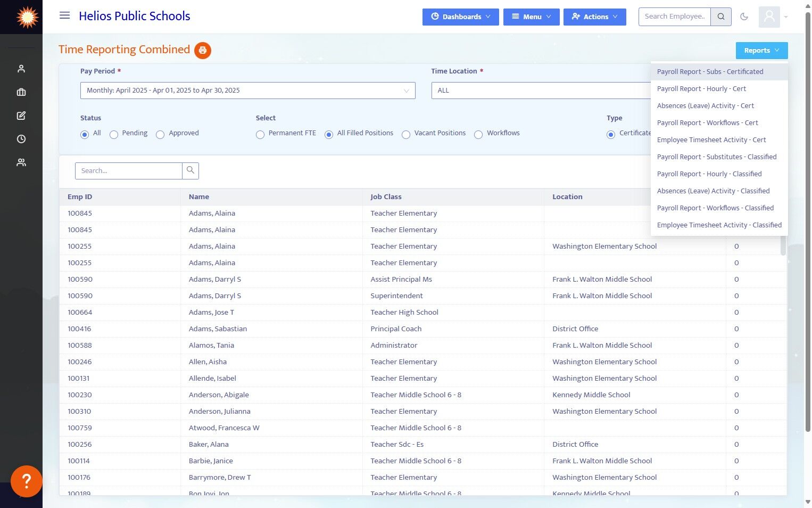Click the name Anderson, Julianna
This screenshot has height=508, width=812.
(x=219, y=412)
